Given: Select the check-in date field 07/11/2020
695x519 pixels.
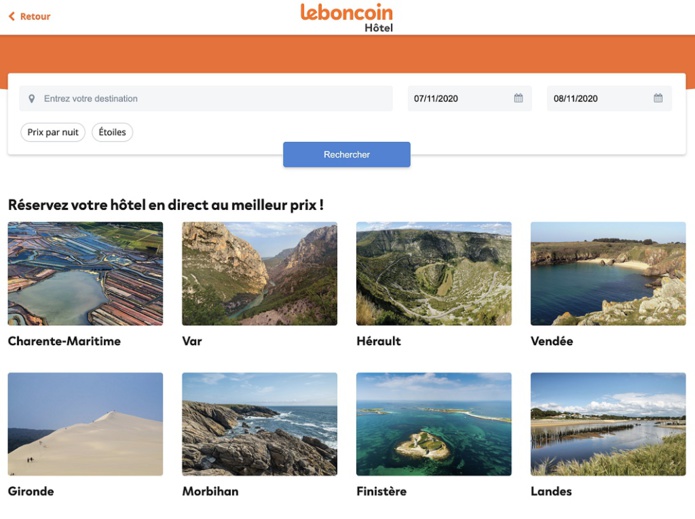Looking at the screenshot, I should [x=460, y=99].
